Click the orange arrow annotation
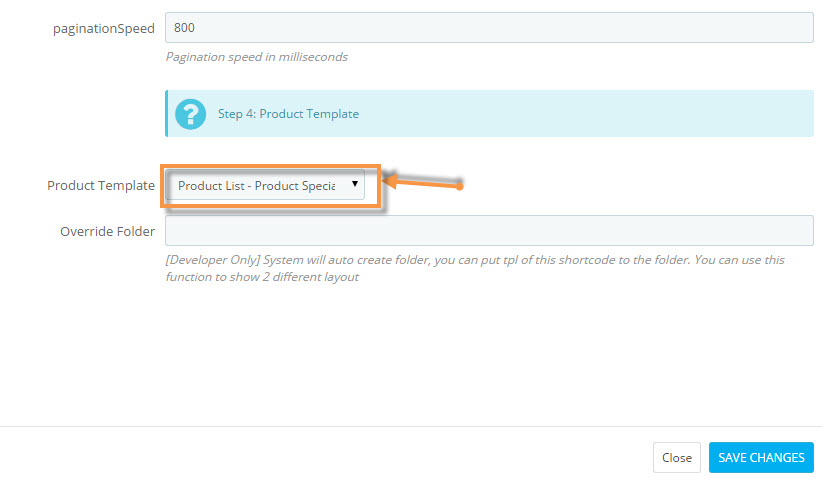The width and height of the screenshot is (822, 477). (423, 182)
